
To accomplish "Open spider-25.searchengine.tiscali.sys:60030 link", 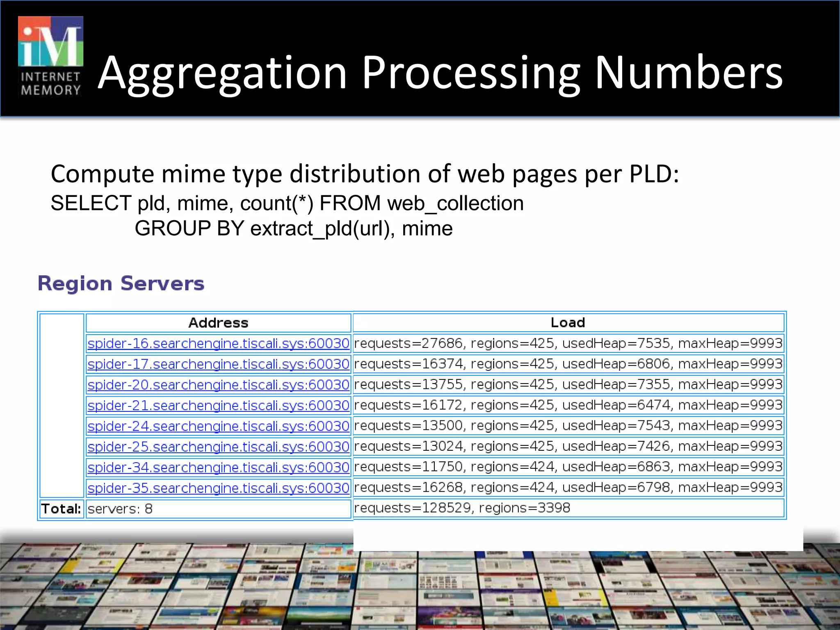I will [219, 447].
